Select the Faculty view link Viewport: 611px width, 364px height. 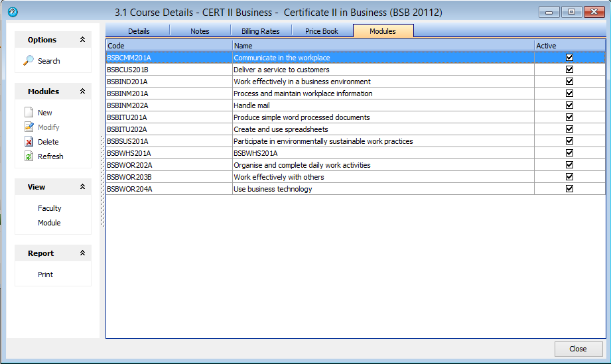click(50, 208)
